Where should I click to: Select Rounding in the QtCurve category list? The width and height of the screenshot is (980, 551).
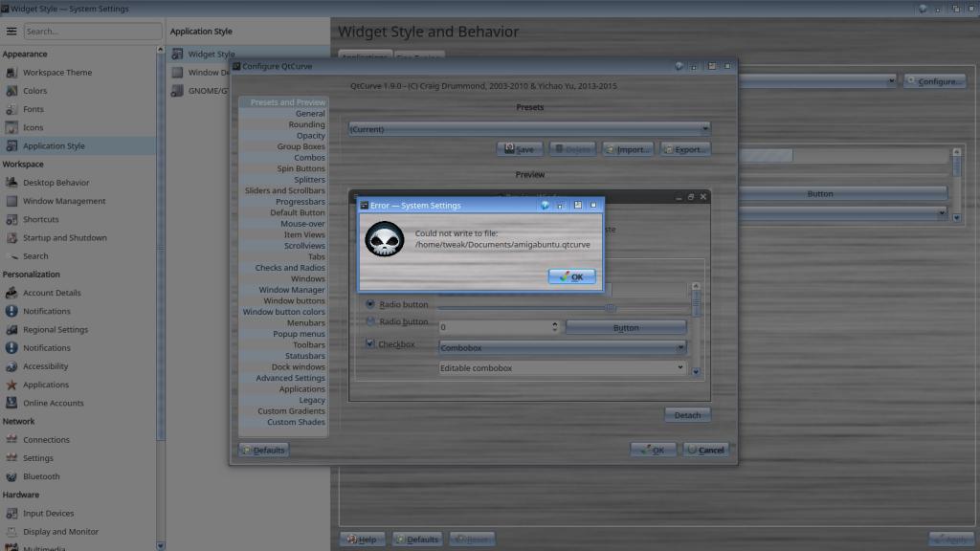click(x=306, y=124)
